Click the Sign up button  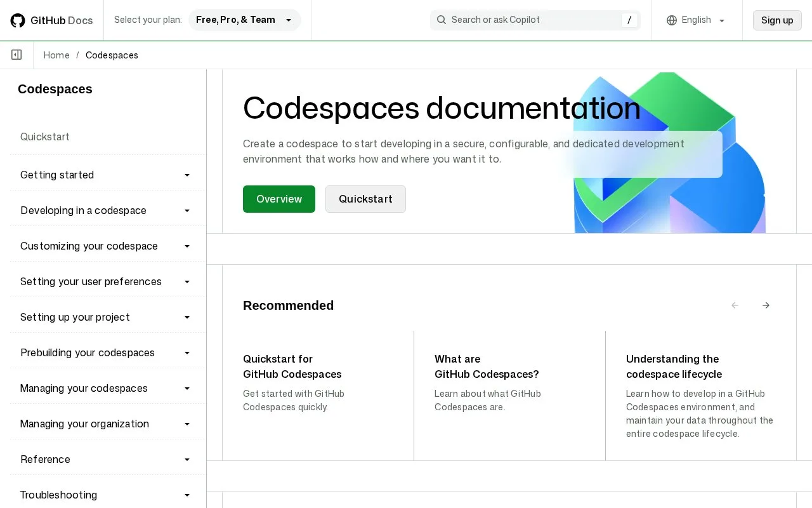777,20
